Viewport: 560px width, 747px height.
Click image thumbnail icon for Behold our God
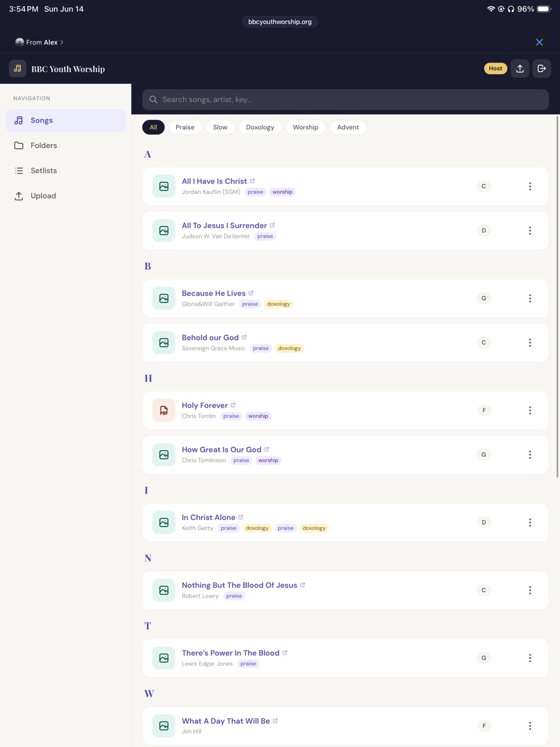(x=164, y=343)
